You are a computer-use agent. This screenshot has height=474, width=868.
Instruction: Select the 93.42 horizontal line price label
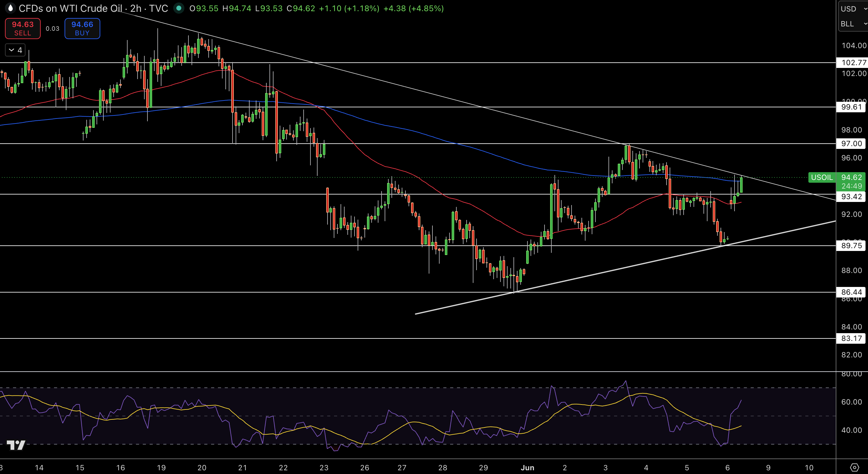click(851, 197)
